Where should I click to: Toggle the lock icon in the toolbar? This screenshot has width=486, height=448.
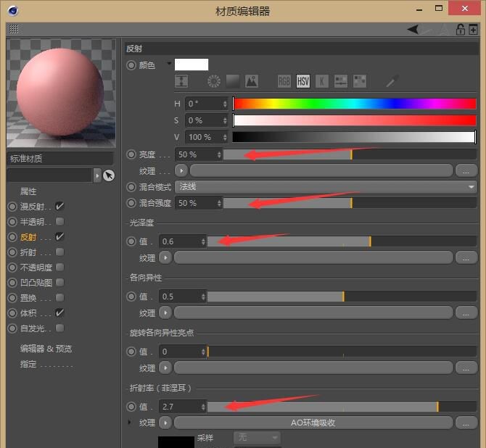coord(461,30)
